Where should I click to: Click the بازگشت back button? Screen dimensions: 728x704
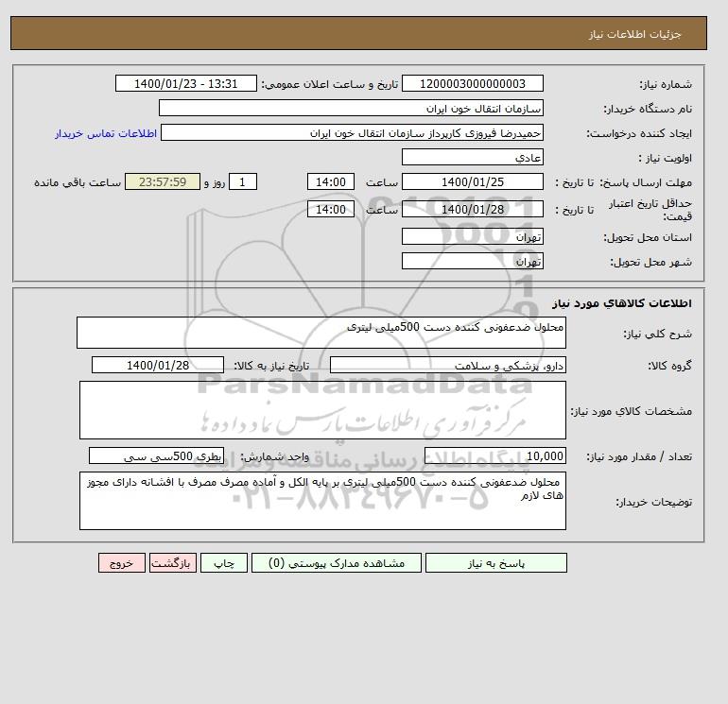(173, 562)
